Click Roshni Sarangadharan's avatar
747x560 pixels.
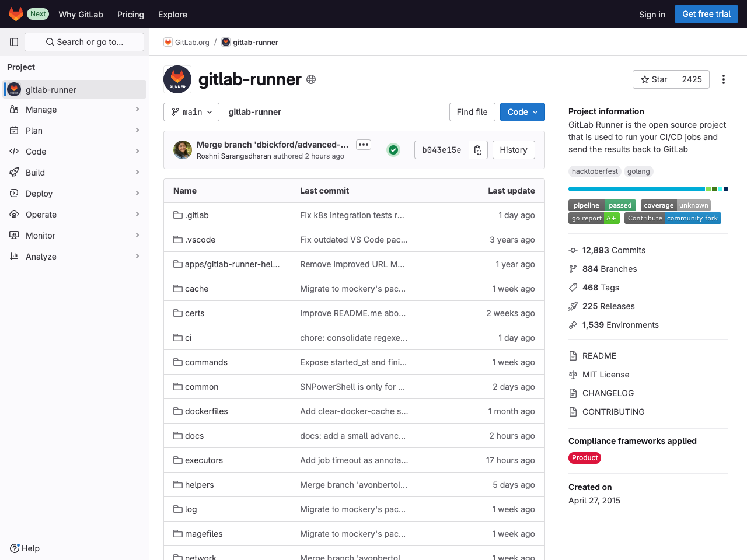(183, 150)
